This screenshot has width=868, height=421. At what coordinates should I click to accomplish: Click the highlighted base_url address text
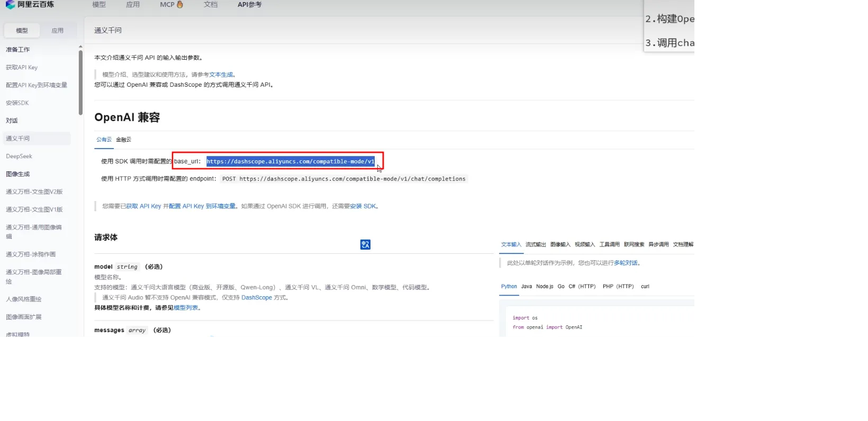coord(290,161)
